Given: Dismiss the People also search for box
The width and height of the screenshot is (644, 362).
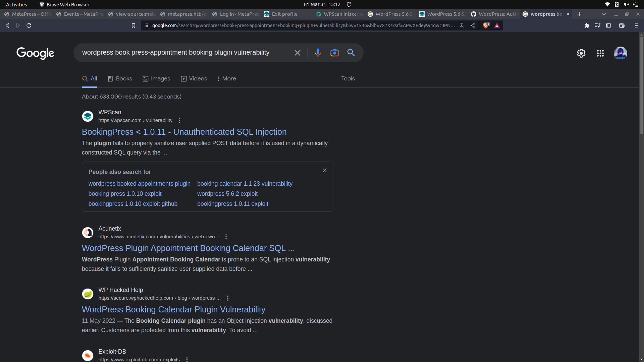Looking at the screenshot, I should tap(324, 170).
